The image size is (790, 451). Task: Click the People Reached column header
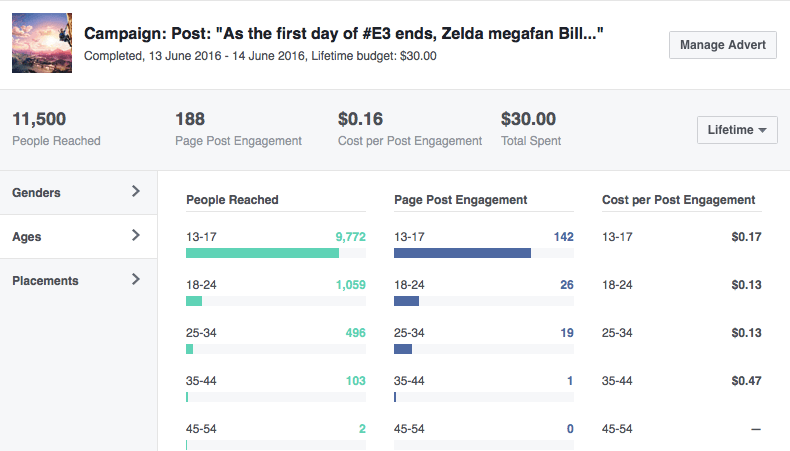click(232, 200)
